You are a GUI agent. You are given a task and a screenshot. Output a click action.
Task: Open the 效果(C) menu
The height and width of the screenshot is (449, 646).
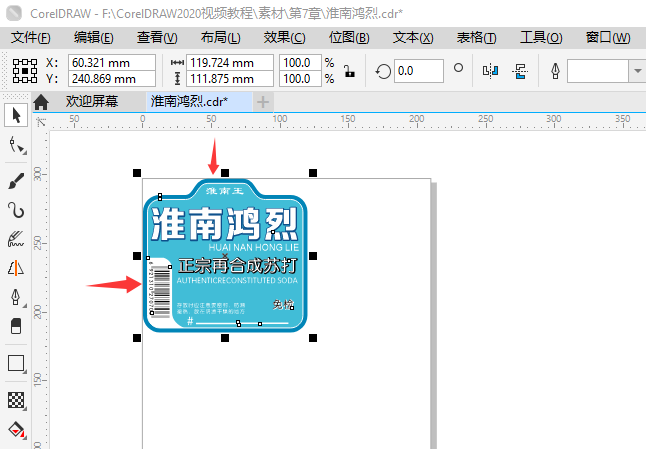coord(284,37)
